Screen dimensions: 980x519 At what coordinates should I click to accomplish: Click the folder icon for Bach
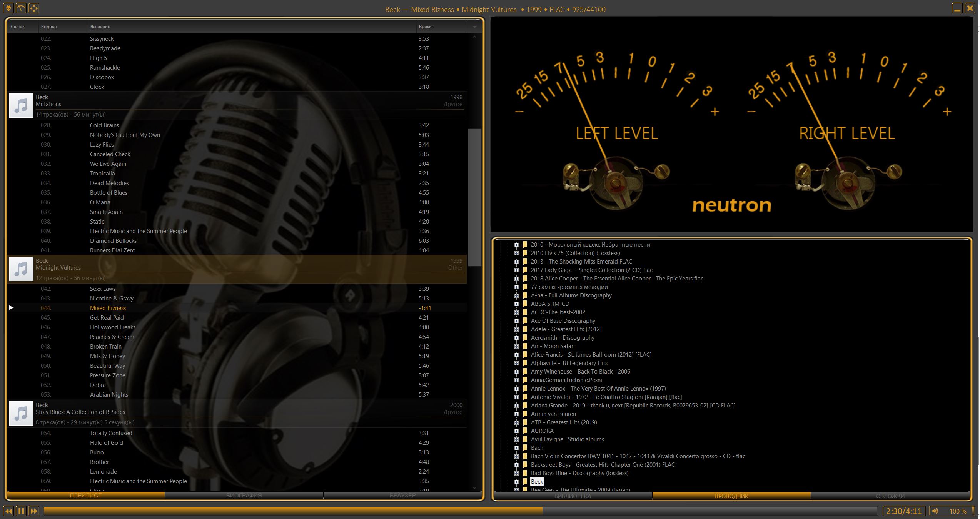tap(524, 447)
